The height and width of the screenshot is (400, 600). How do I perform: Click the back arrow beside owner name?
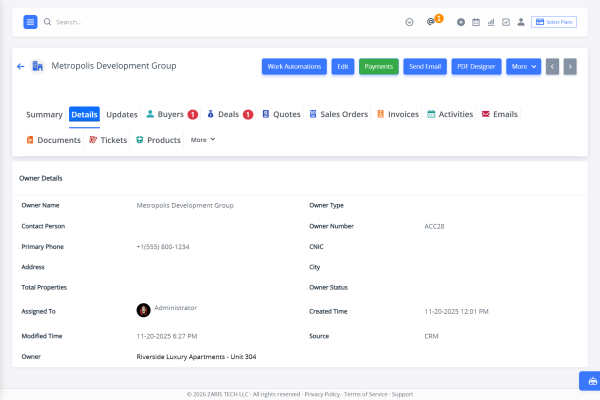point(21,66)
